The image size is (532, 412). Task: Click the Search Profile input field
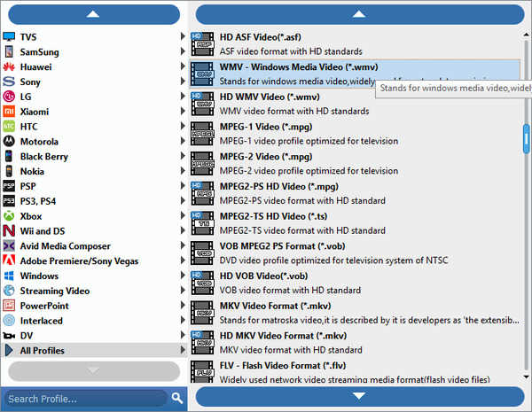point(84,398)
